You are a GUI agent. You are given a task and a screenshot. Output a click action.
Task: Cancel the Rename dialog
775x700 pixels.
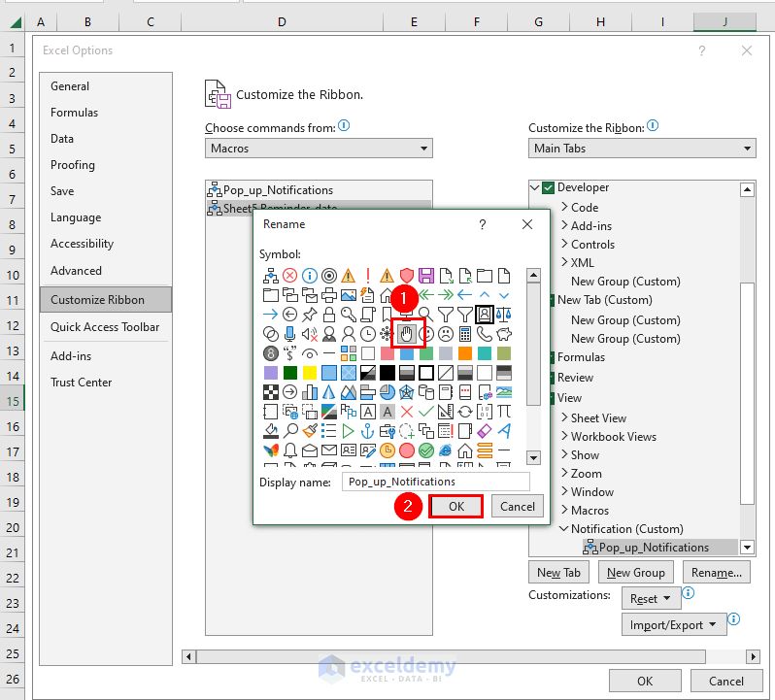[518, 507]
